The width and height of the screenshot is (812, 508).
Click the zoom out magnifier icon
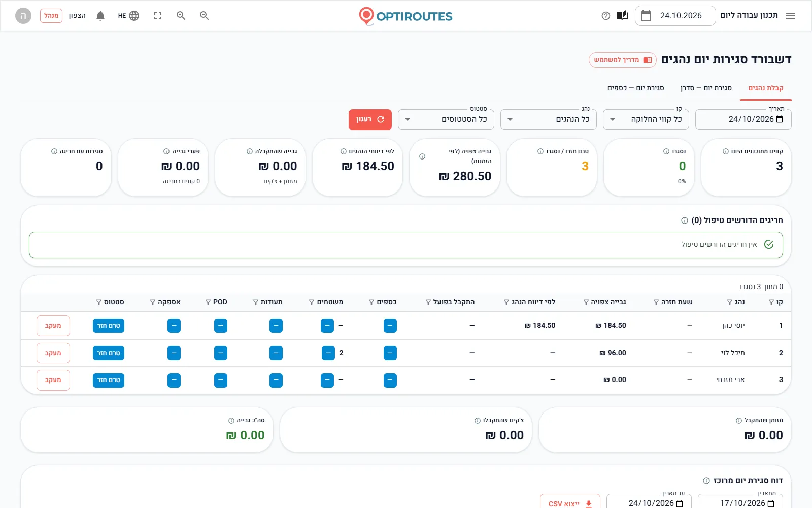204,16
